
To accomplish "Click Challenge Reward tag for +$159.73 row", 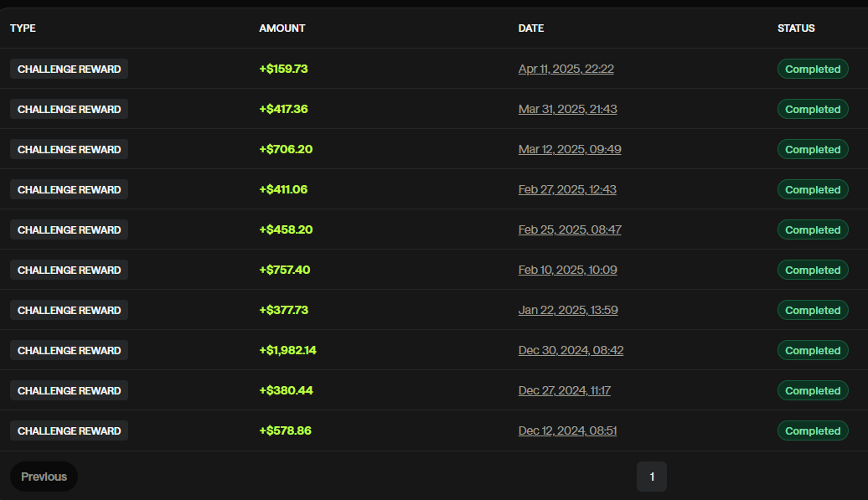I will pos(69,69).
